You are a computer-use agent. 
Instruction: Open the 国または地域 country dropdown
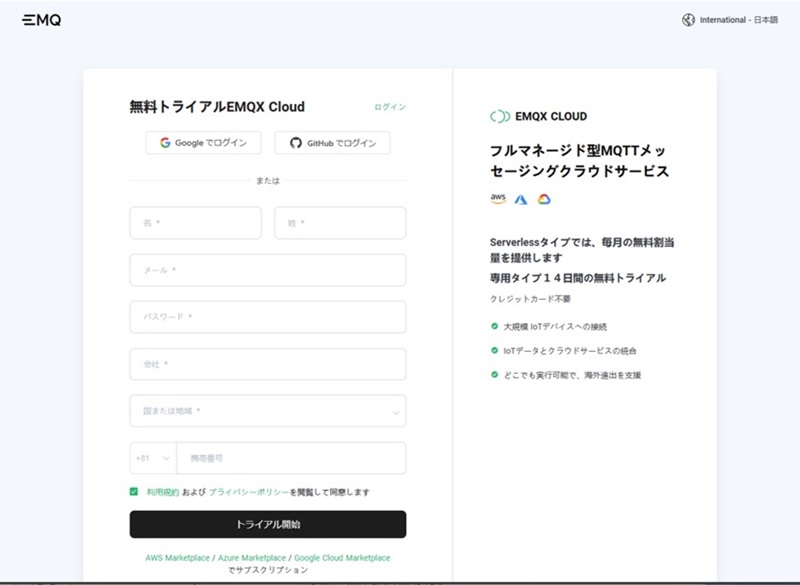[x=268, y=411]
